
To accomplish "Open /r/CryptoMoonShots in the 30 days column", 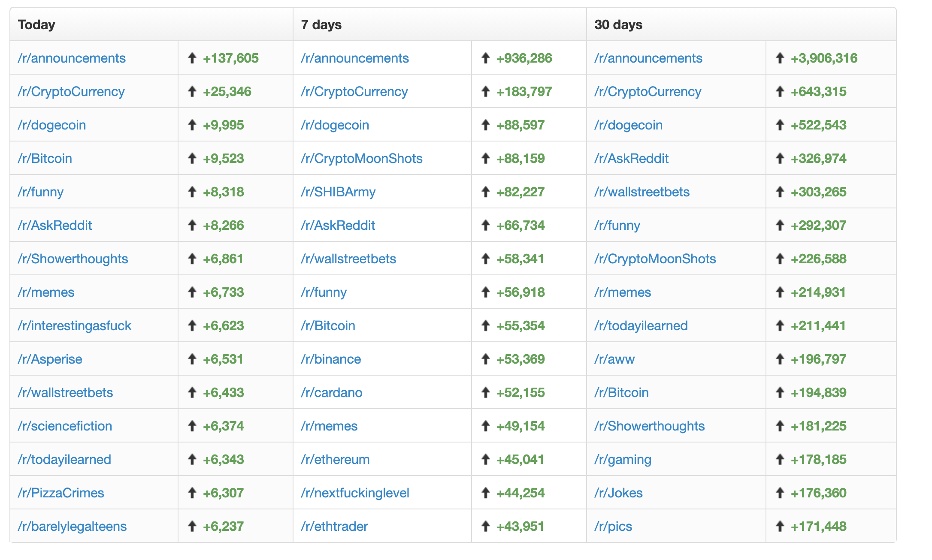I will tap(655, 259).
